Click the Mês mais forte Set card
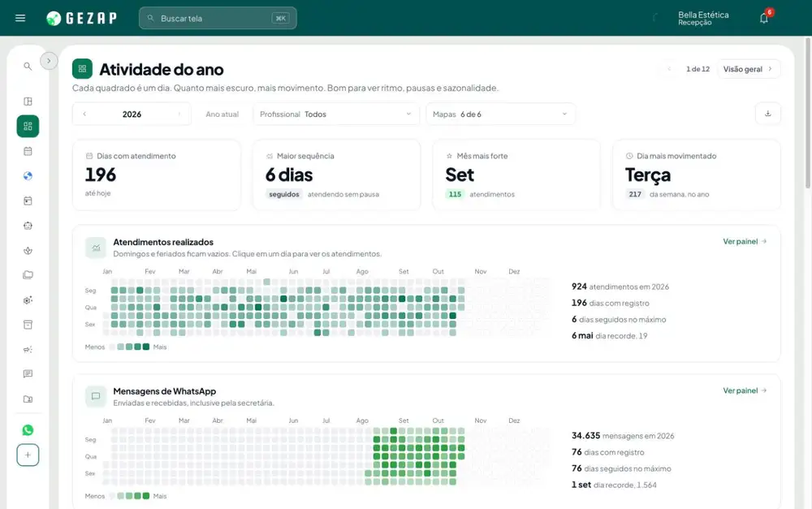The image size is (812, 509). [516, 175]
